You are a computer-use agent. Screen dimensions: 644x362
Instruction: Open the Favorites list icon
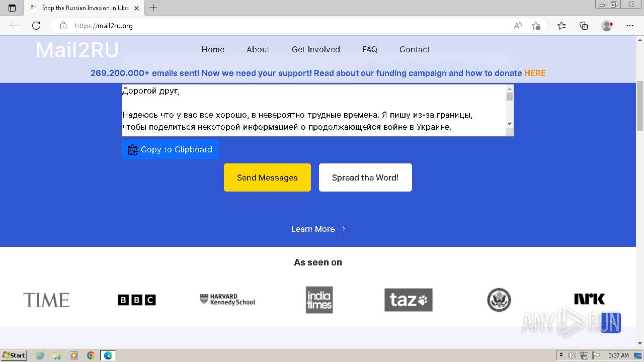click(561, 26)
